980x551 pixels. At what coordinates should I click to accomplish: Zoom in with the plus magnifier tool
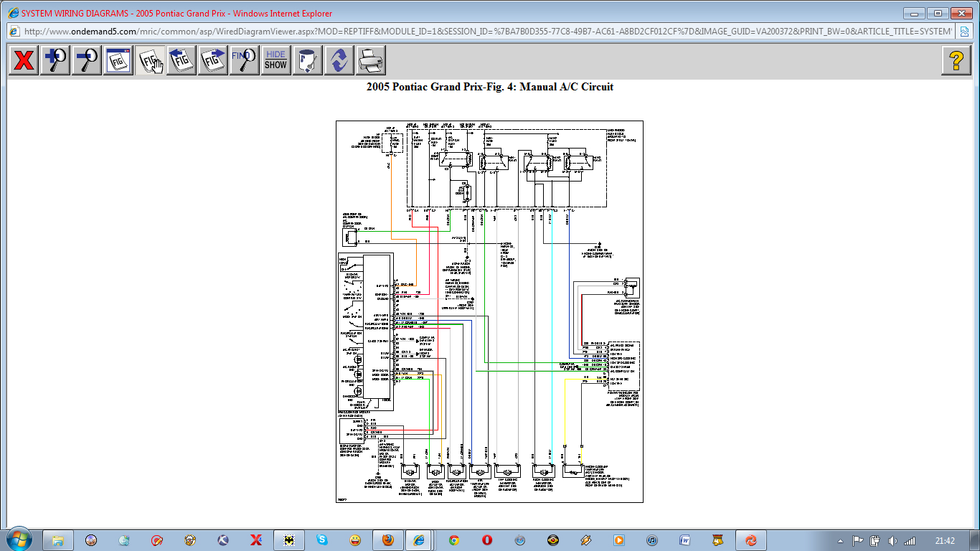click(55, 60)
